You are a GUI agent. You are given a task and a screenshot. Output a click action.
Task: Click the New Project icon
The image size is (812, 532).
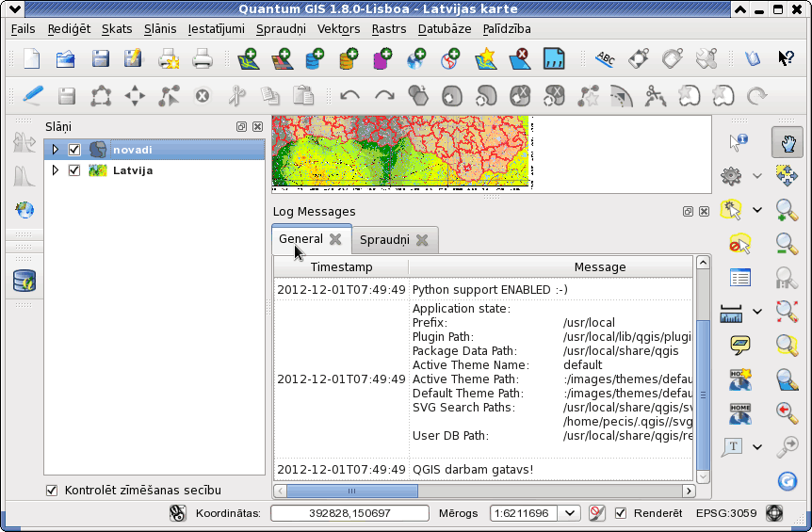pyautogui.click(x=32, y=58)
